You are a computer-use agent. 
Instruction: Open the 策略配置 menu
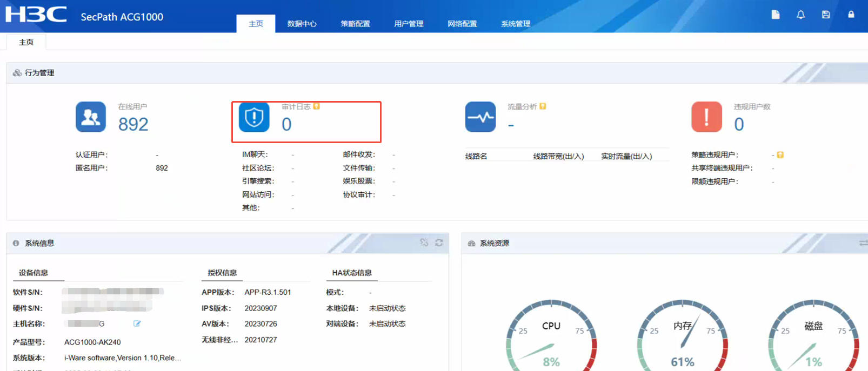click(x=355, y=24)
